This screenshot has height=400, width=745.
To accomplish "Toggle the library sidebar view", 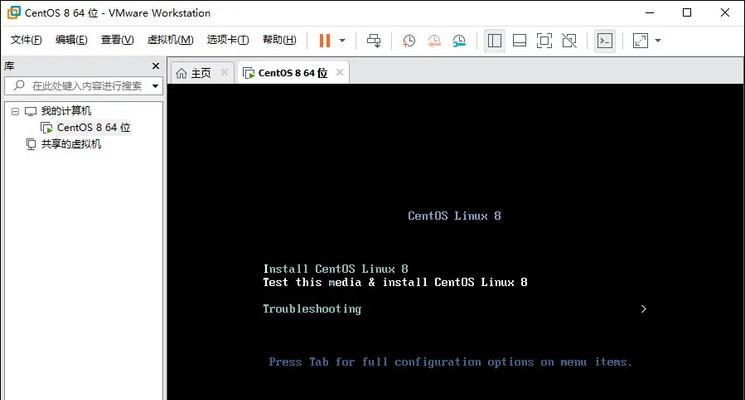I will click(495, 40).
